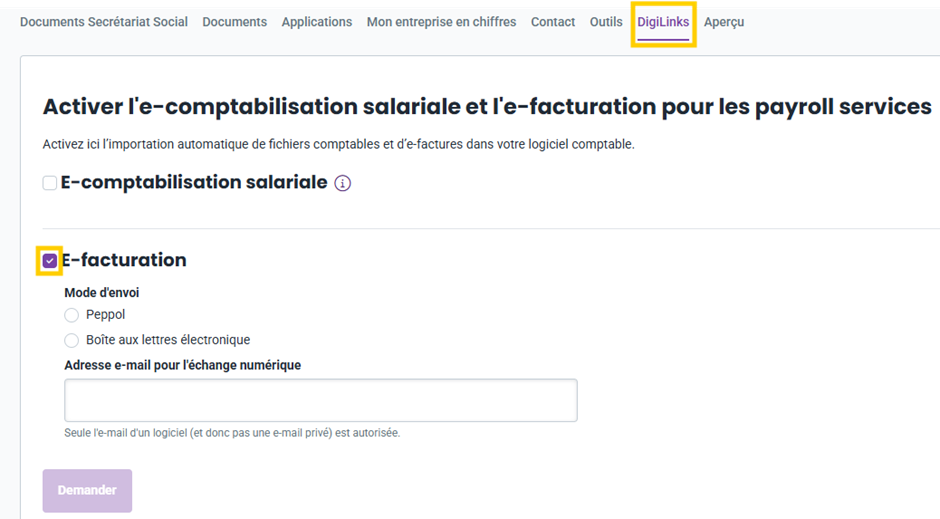The height and width of the screenshot is (519, 940).
Task: Uncheck the E-facturation checkbox
Action: 50,261
